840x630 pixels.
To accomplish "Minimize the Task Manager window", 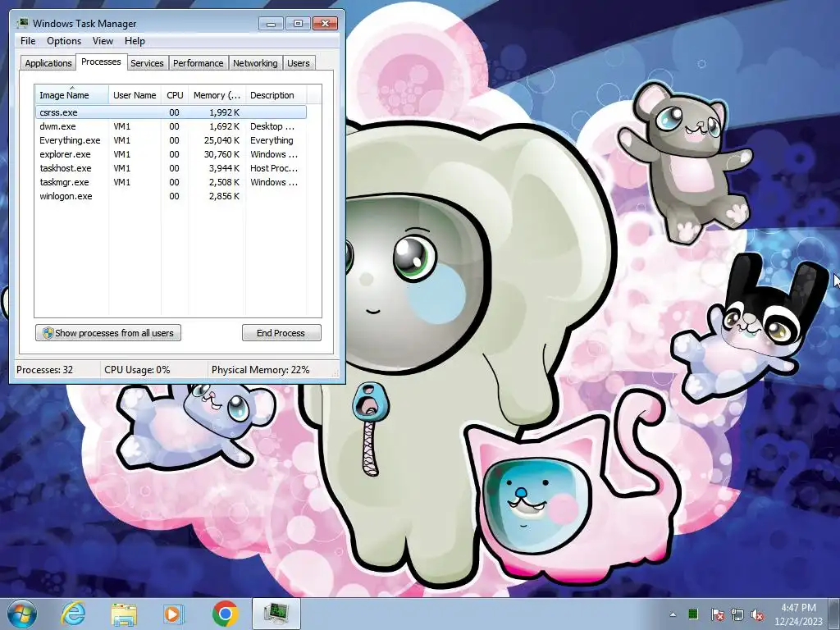I will (x=271, y=24).
